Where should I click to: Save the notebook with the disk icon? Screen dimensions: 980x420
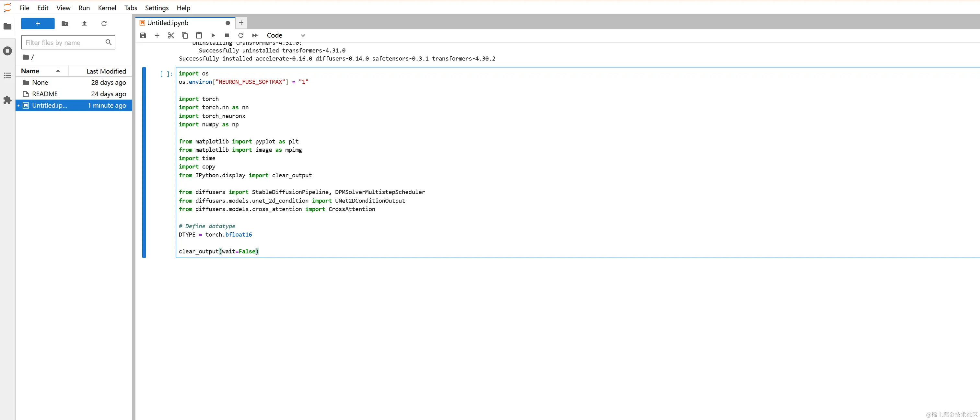[x=143, y=35]
